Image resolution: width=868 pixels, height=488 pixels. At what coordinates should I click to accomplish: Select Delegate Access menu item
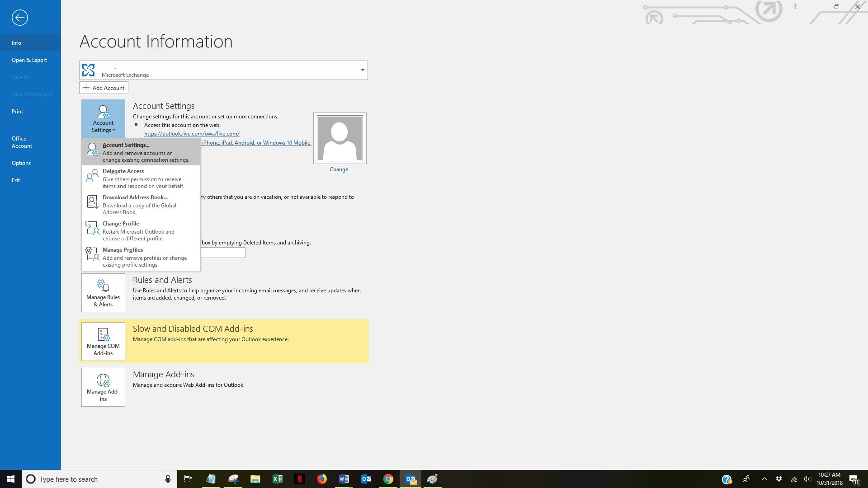point(140,178)
